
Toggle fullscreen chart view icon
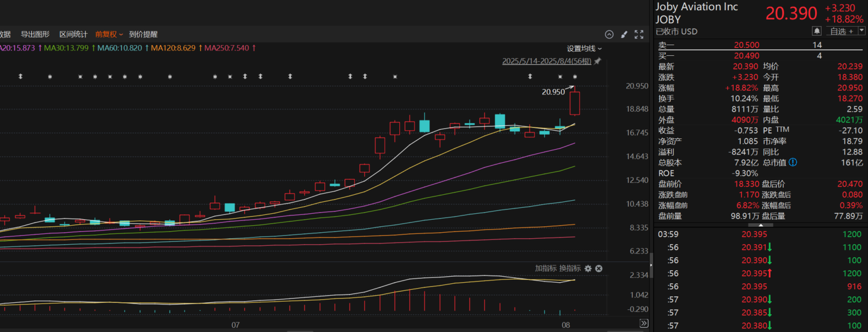click(639, 34)
